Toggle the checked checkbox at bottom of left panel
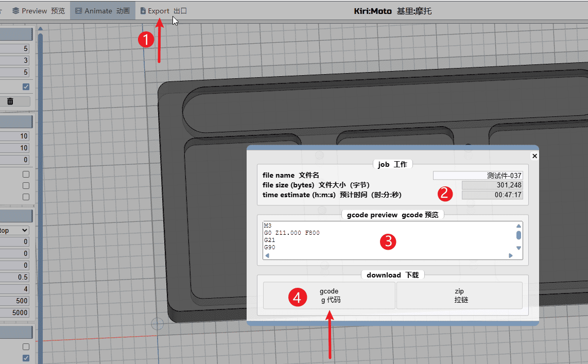 tap(26, 358)
